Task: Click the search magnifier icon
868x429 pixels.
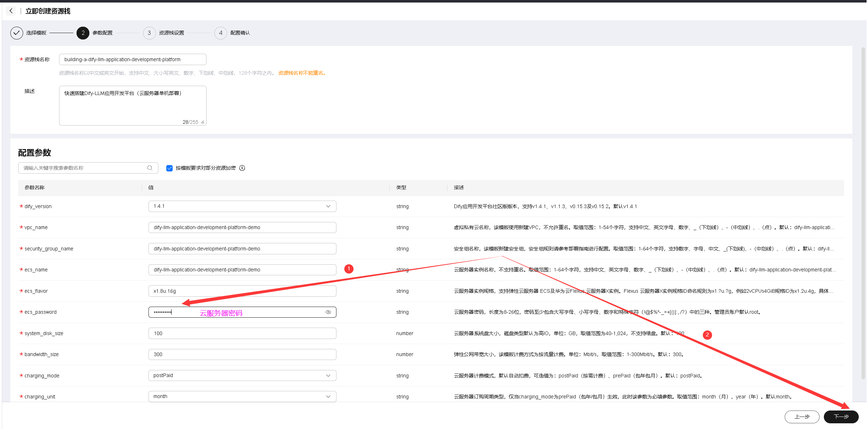Action: (150, 168)
